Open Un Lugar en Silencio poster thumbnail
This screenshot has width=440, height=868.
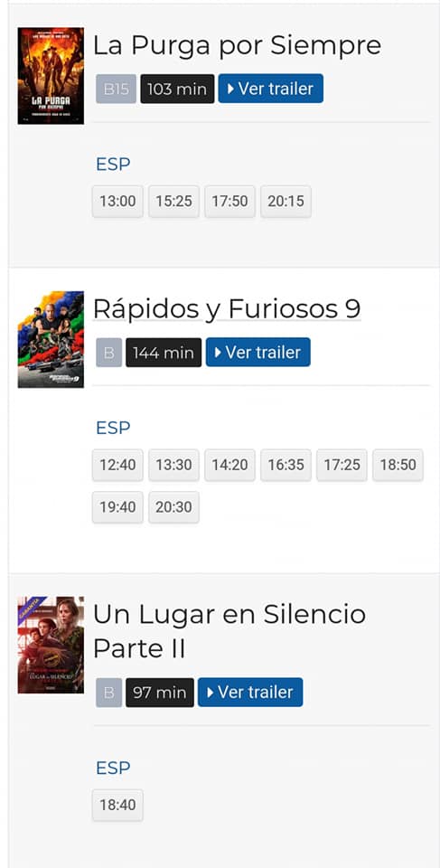[x=51, y=645]
